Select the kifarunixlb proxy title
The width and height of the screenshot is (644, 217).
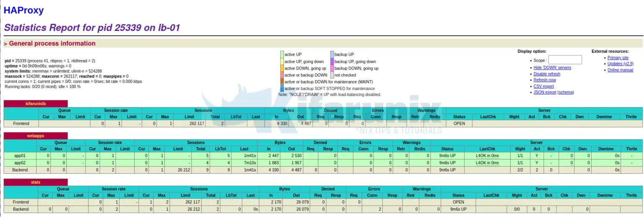pyautogui.click(x=36, y=103)
